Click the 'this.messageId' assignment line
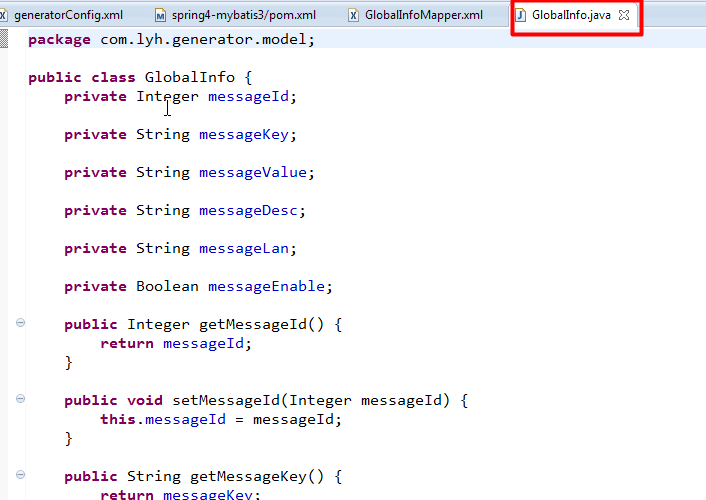Viewport: 706px width, 500px height. click(221, 420)
